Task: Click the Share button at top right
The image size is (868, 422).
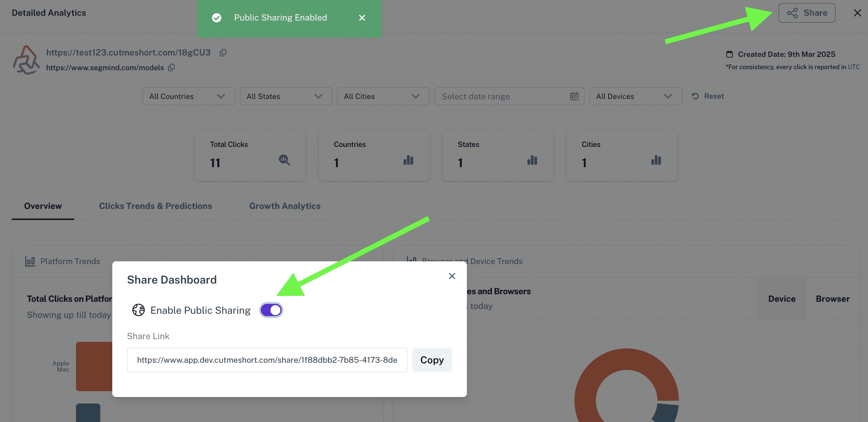Action: click(807, 13)
